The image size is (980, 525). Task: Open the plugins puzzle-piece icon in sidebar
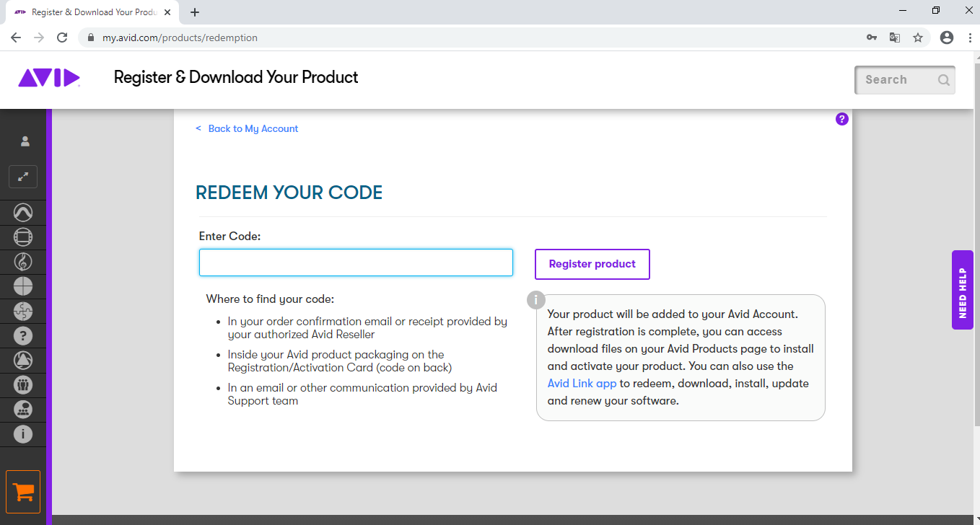(22, 312)
